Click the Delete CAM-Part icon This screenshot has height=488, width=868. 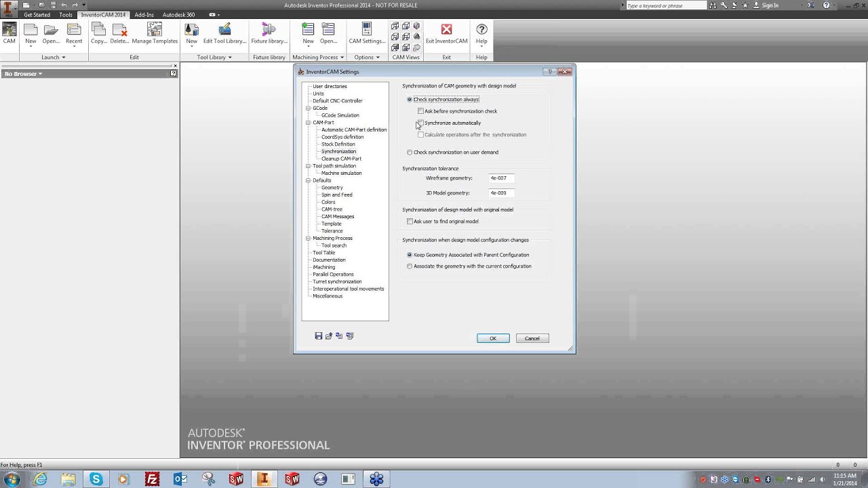(119, 30)
